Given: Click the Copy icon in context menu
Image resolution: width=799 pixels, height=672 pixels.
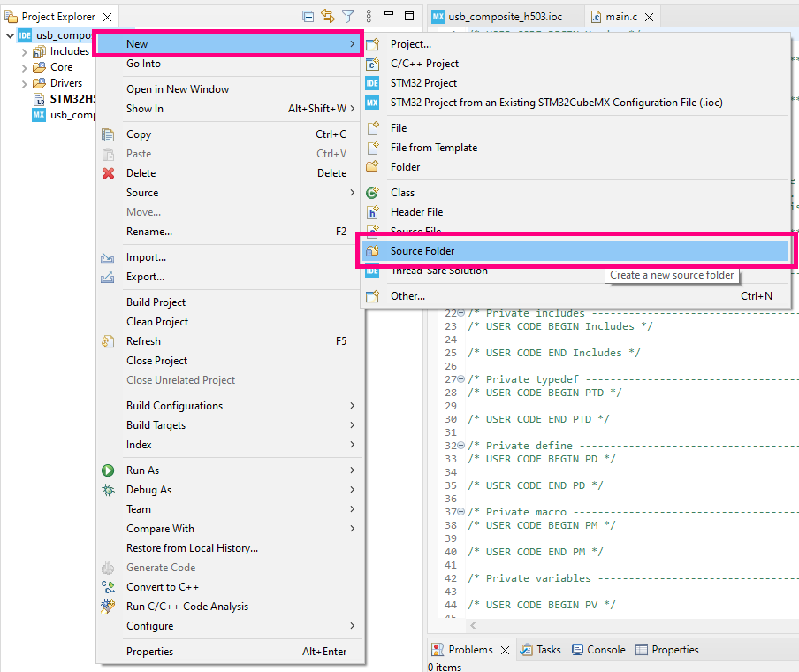Looking at the screenshot, I should pos(108,134).
